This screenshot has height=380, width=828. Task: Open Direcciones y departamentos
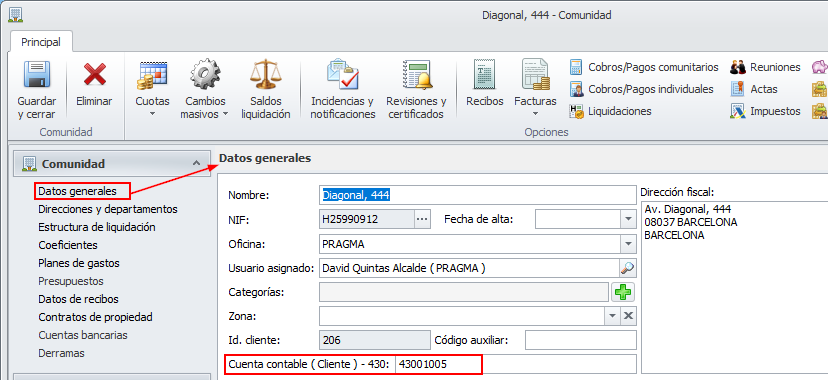(108, 209)
